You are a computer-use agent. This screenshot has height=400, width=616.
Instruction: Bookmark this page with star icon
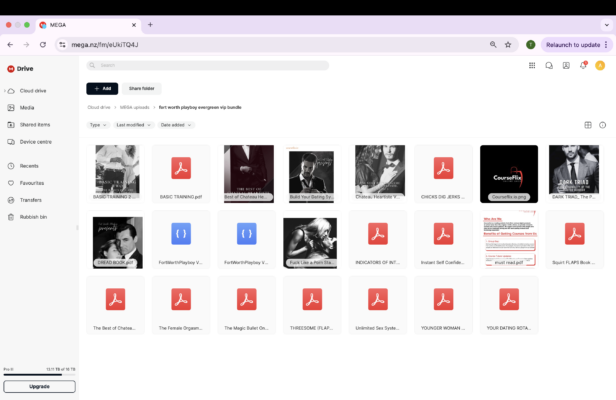(x=508, y=45)
